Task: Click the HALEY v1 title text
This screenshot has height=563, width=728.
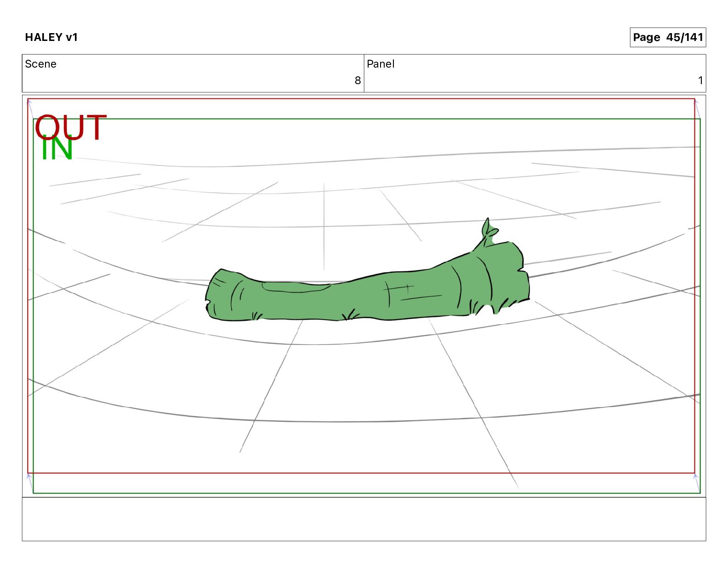Action: click(51, 37)
